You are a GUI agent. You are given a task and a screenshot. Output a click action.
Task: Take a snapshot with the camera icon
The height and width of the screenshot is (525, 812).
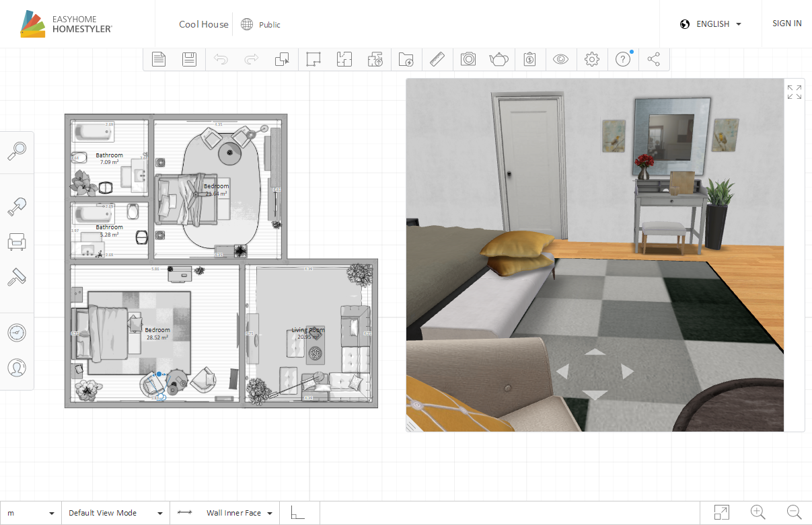point(468,59)
